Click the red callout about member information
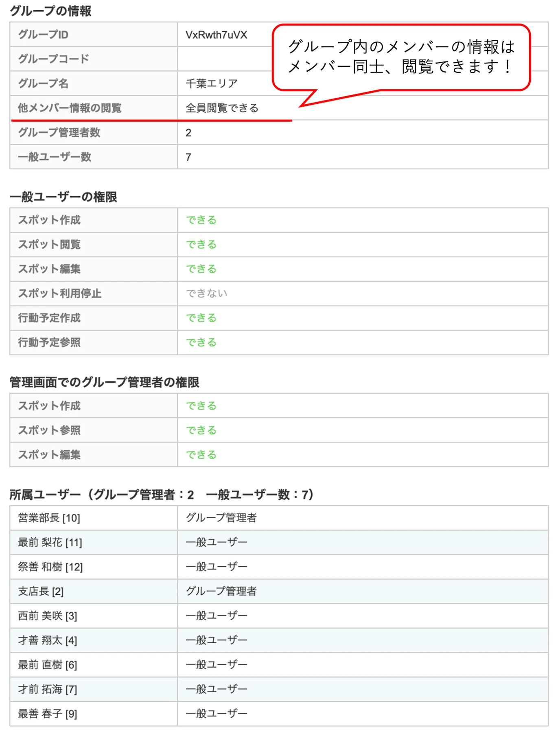Screen dimensions: 560x736 point(401,57)
